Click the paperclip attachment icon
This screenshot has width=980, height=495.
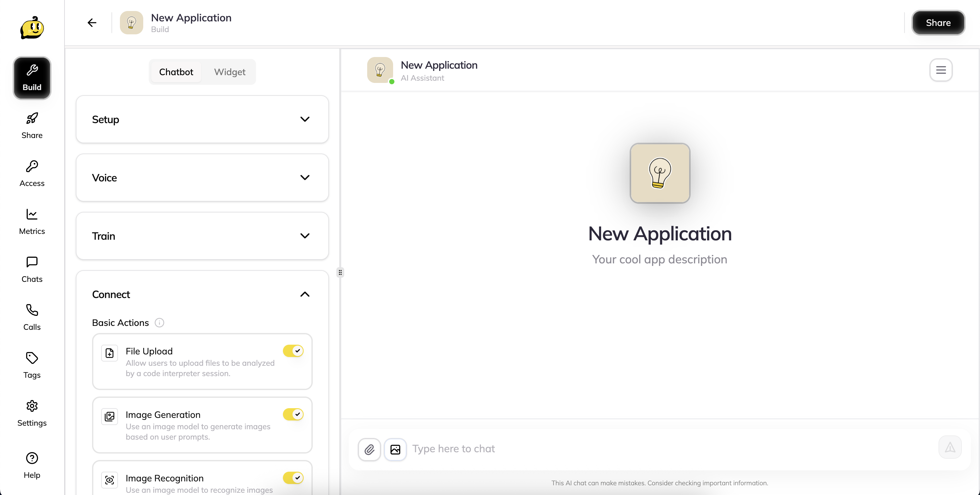click(x=369, y=449)
